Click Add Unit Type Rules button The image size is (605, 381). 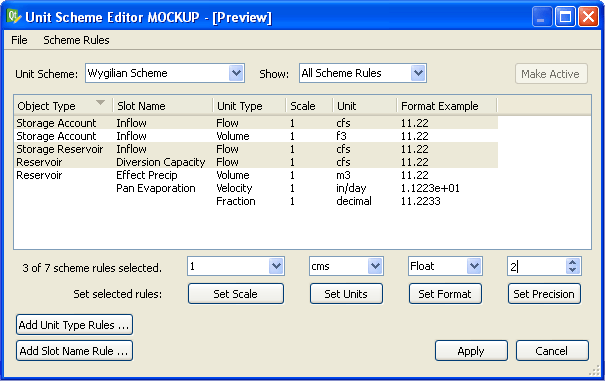[74, 325]
